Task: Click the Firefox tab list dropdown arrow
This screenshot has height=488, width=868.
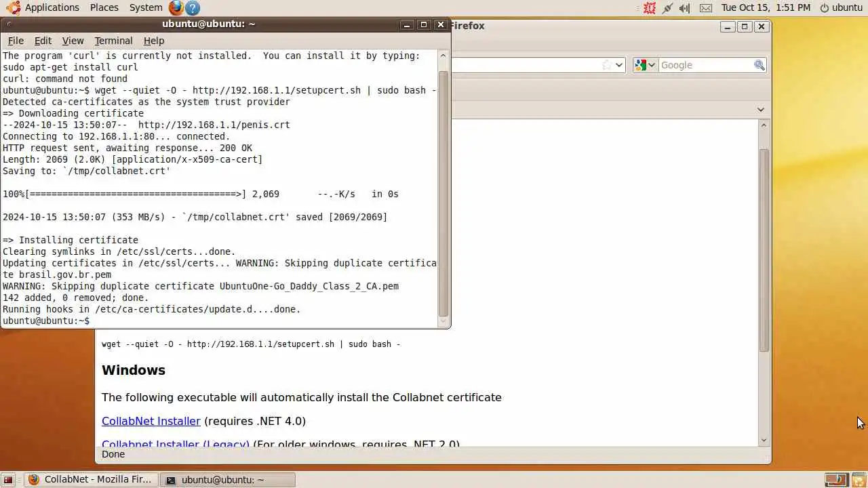Action: [x=760, y=110]
